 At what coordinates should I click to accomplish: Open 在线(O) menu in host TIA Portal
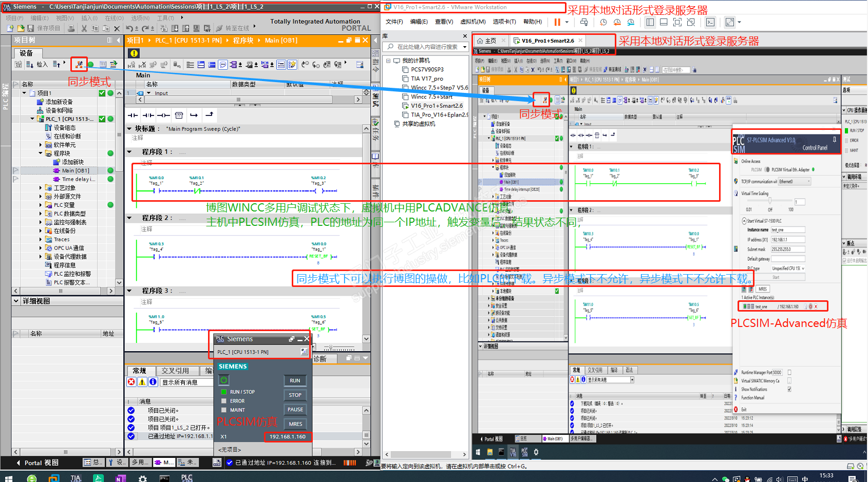[115, 18]
